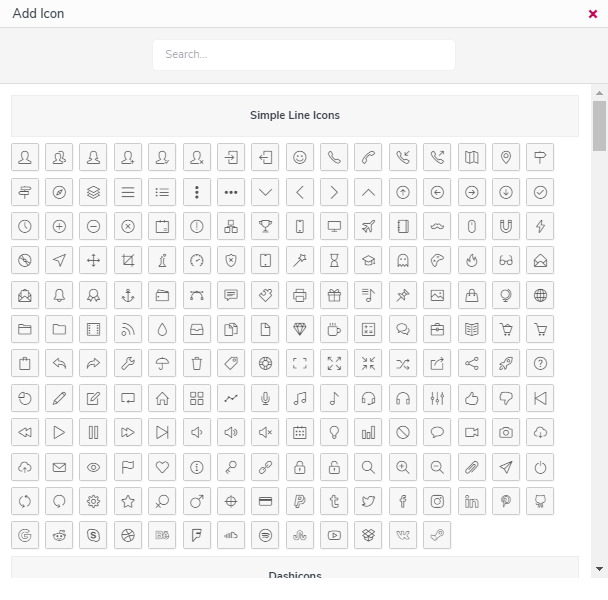Pick the eye visibility icon
608x600 pixels.
click(x=93, y=467)
